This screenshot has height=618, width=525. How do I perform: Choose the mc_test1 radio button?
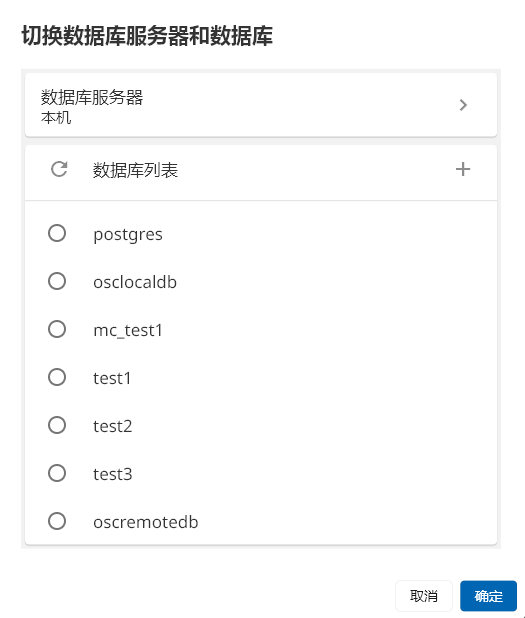(57, 329)
